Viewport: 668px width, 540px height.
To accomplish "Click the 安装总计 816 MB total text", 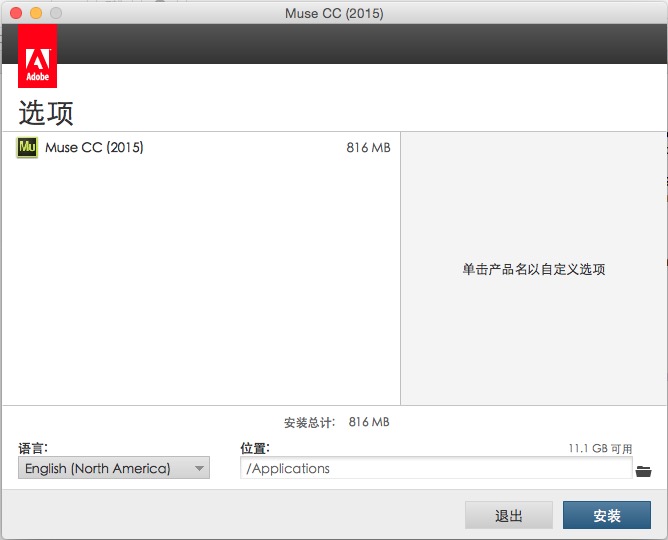I will [x=337, y=422].
